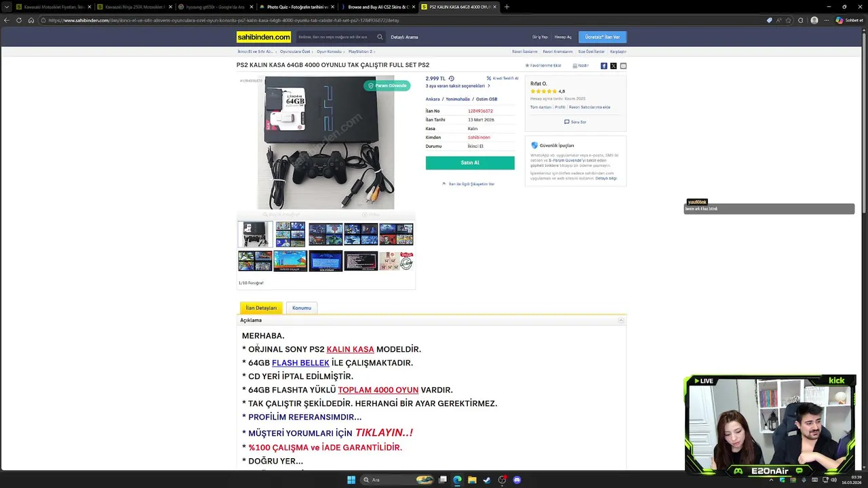Click Tüm İlanları seller link
Image resolution: width=868 pixels, height=488 pixels.
[540, 107]
